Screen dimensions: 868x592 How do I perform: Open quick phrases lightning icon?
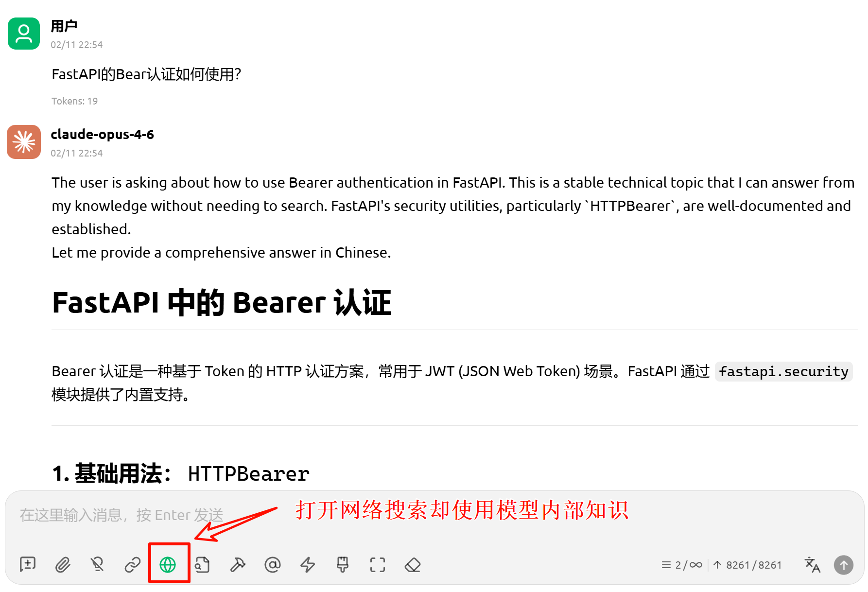coord(308,565)
